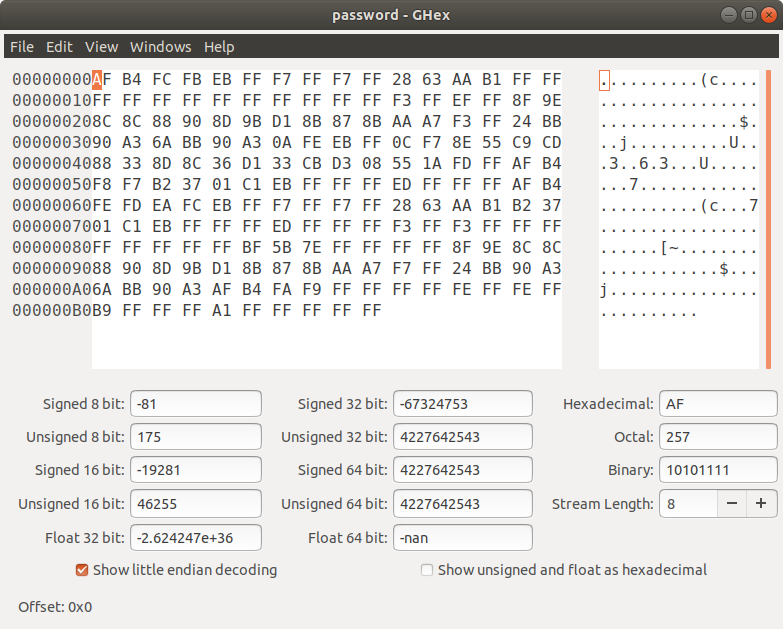Close the GHex window

pos(769,15)
